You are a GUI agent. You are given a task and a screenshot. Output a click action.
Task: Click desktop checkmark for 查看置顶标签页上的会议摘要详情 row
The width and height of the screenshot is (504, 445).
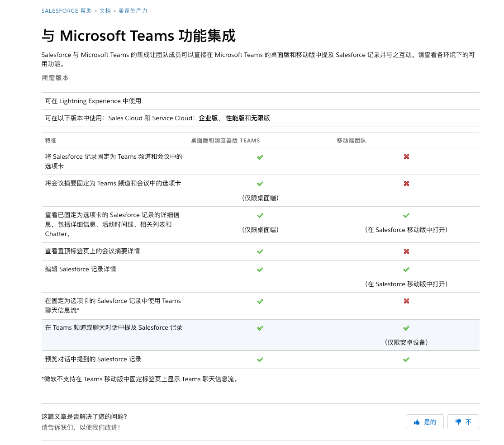(260, 251)
